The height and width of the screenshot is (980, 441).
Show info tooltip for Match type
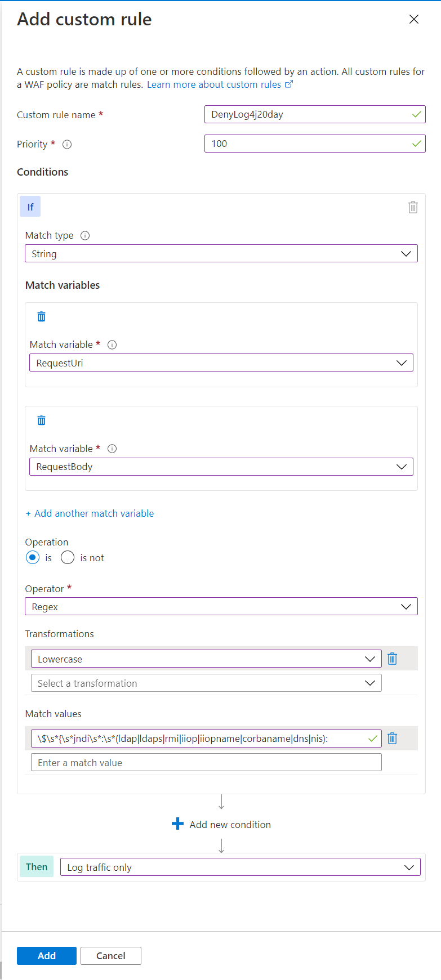[x=85, y=236]
